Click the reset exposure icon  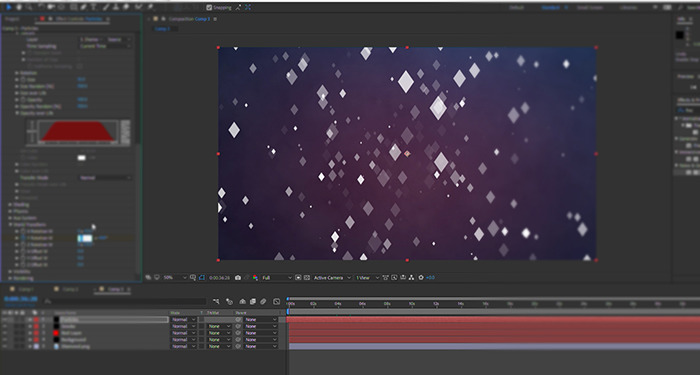coord(421,278)
